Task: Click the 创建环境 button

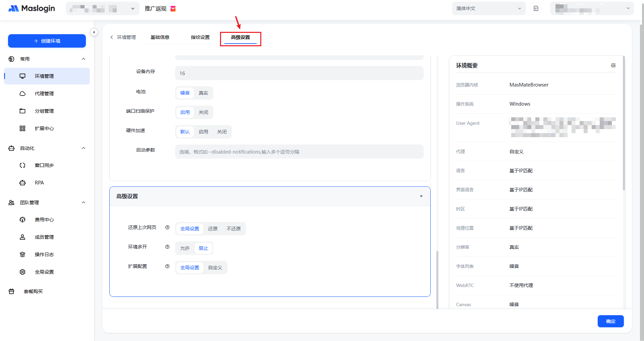Action: 47,41
